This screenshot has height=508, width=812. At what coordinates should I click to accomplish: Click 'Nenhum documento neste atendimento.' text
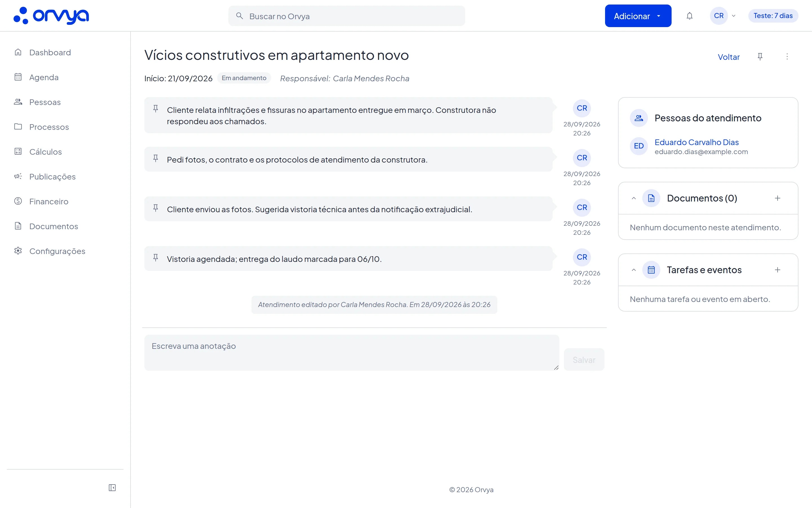coord(705,227)
